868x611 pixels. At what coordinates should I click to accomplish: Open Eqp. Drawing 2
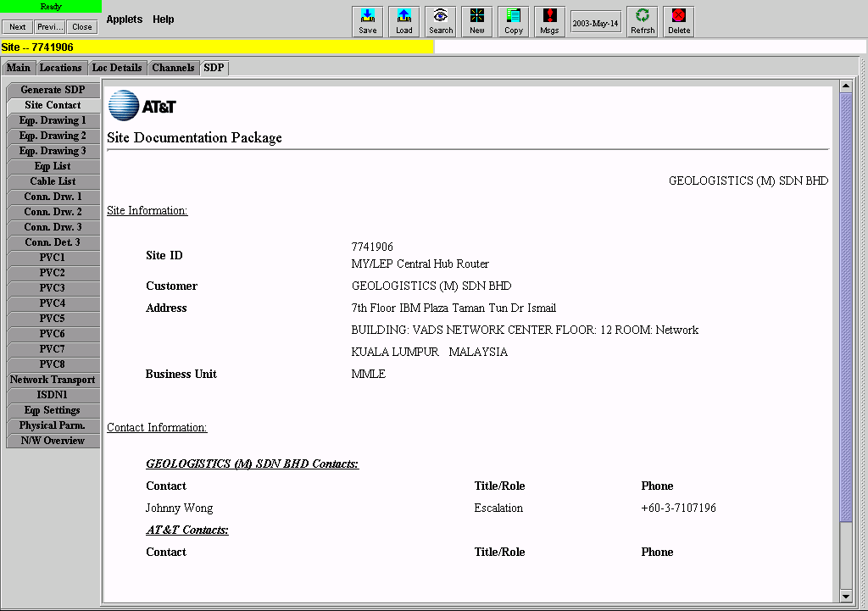coord(53,136)
